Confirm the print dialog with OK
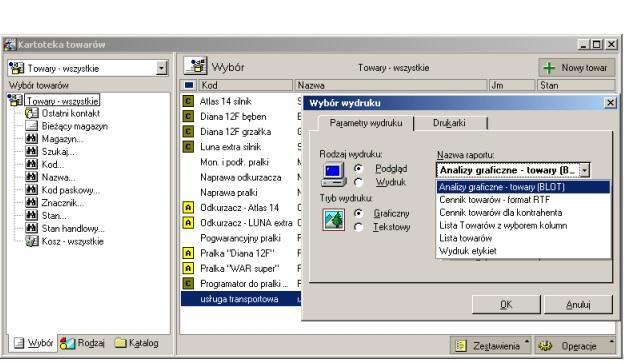Image resolution: width=626 pixels, height=364 pixels. [506, 305]
